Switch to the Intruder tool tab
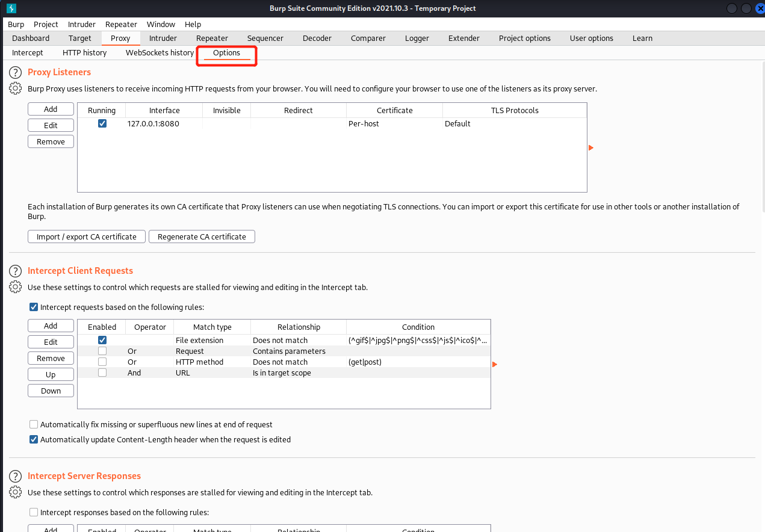 163,38
